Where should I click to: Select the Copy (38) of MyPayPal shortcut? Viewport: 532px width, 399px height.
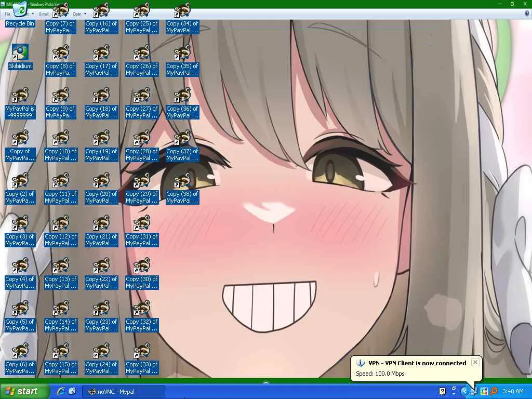(182, 188)
